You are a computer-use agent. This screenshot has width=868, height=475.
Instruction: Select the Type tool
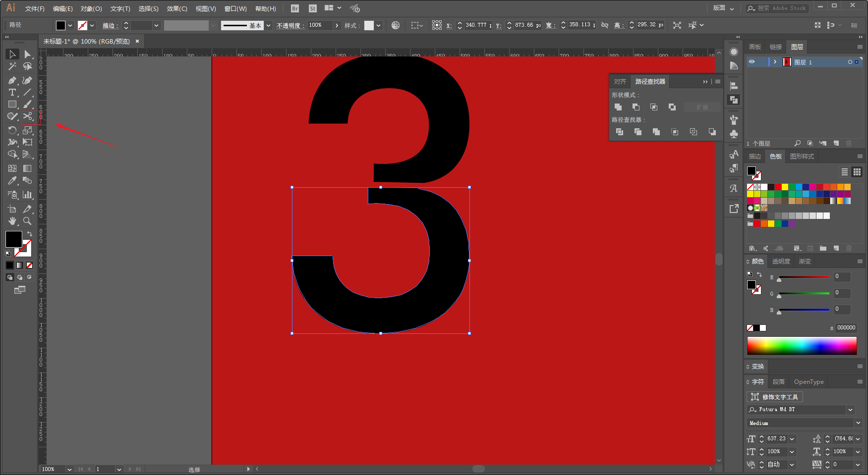pos(12,93)
